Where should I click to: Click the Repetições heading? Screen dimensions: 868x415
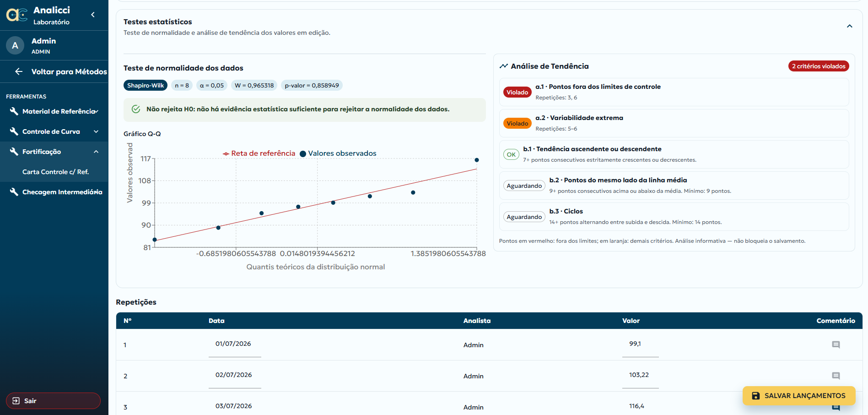coord(136,302)
